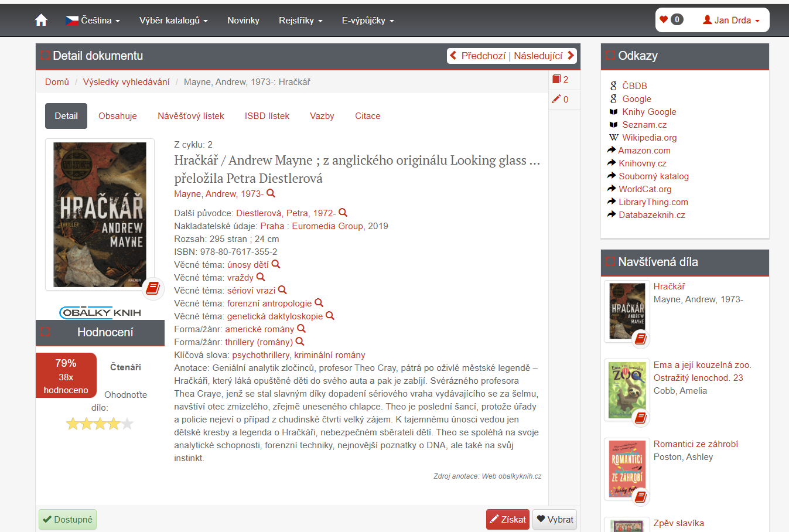Click magnifier next to únosy dětí
Viewport: 789px width, 532px height.
276,264
